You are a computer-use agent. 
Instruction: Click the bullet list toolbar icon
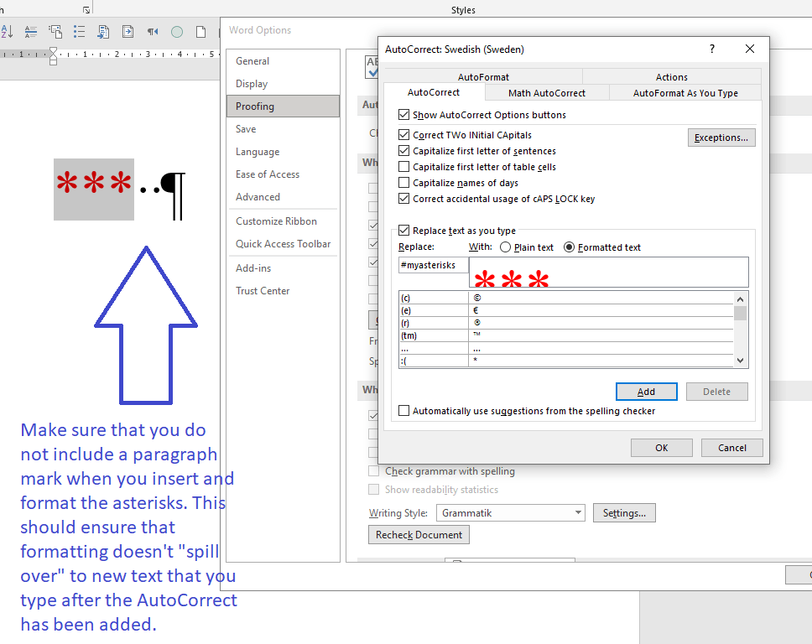pyautogui.click(x=79, y=32)
